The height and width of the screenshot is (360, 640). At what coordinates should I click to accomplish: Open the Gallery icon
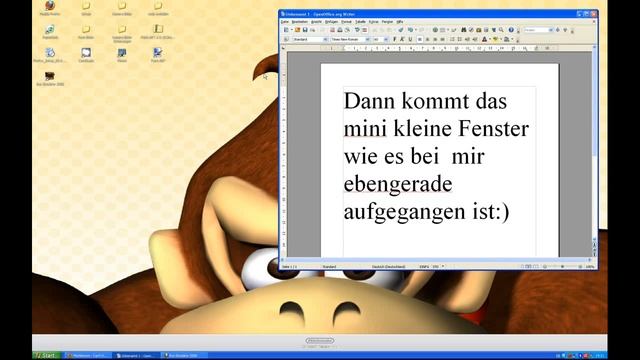pos(478,30)
